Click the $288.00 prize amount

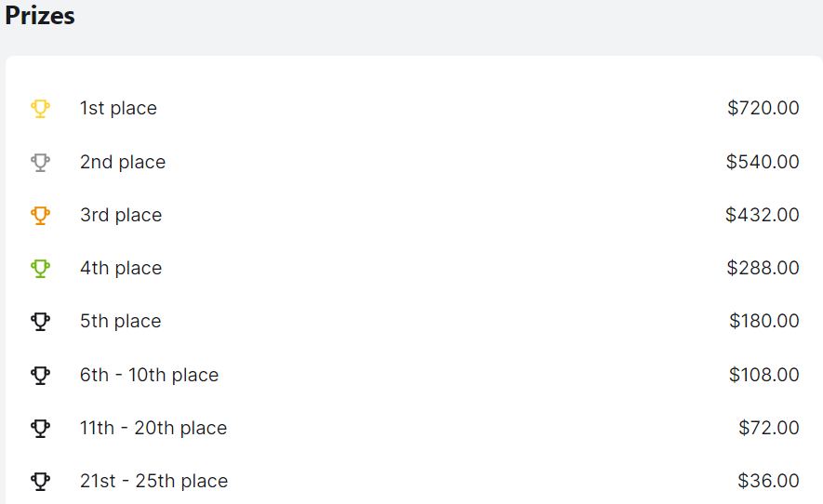click(763, 268)
